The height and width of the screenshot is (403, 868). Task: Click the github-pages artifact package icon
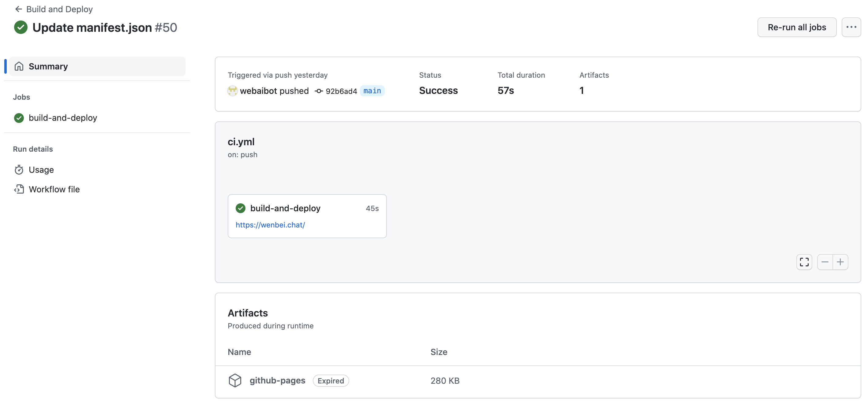235,380
